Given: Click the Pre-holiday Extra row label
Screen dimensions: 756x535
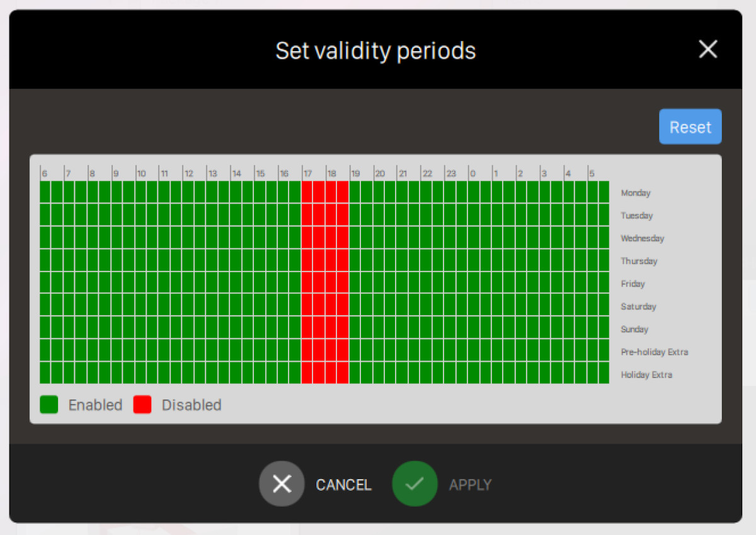Looking at the screenshot, I should (654, 352).
